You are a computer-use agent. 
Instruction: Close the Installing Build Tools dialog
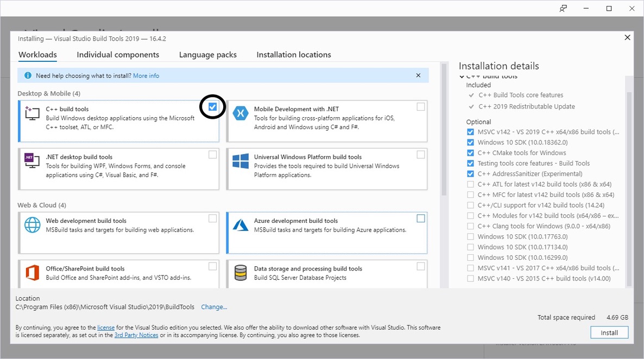click(627, 38)
